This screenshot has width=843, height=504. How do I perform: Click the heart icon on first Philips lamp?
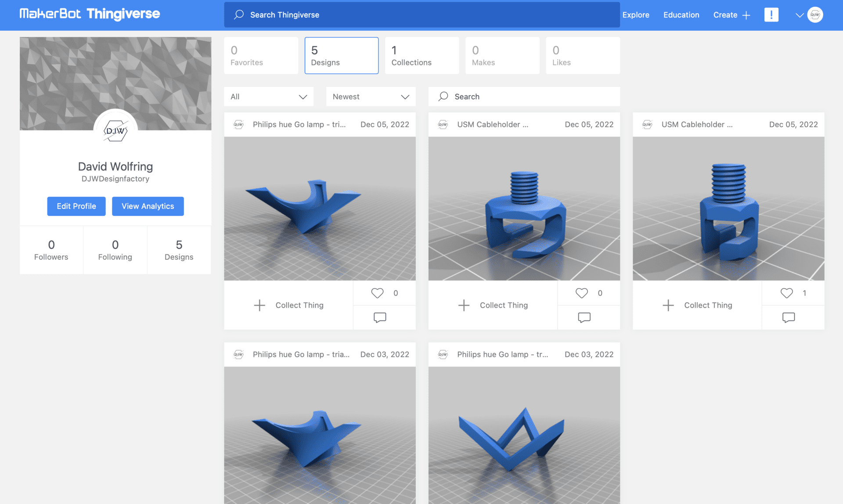[377, 293]
